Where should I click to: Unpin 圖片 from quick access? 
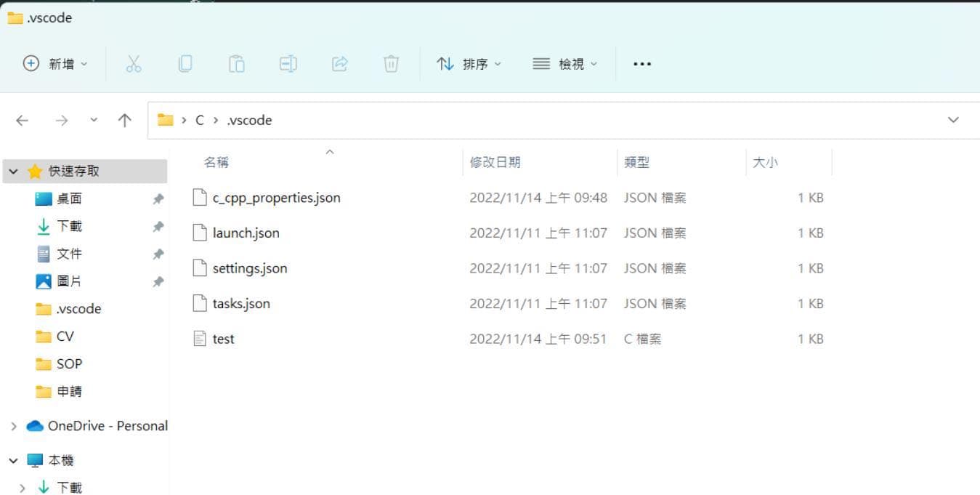[158, 281]
